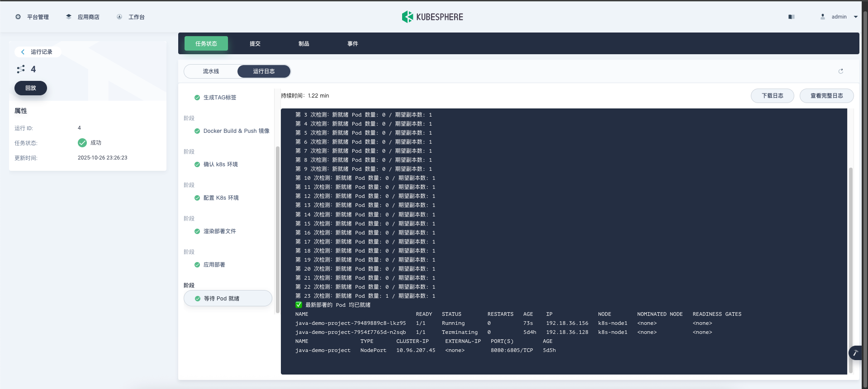Click the theme switch icon near admin
The image size is (868, 389).
[x=791, y=17]
